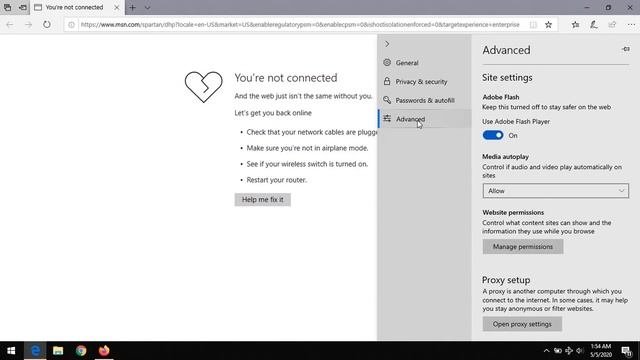Open the tabs you've set aside icon
640x360 pixels.
pyautogui.click(x=8, y=7)
